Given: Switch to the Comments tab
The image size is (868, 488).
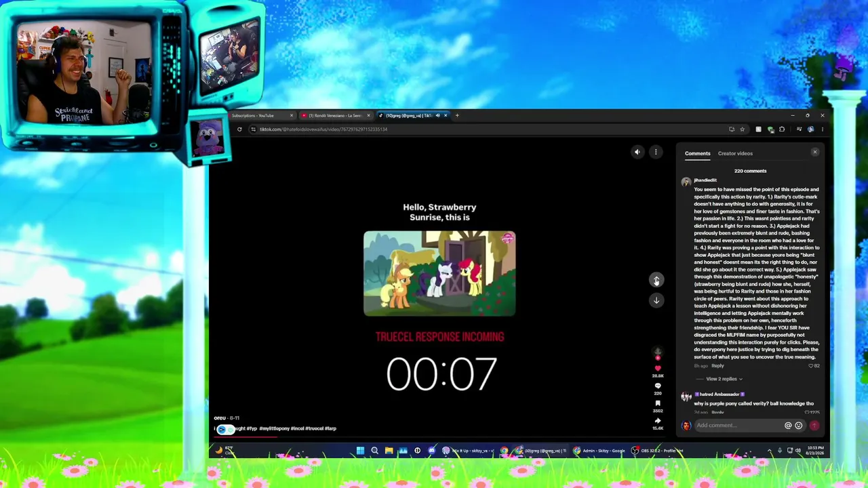Looking at the screenshot, I should tap(697, 153).
